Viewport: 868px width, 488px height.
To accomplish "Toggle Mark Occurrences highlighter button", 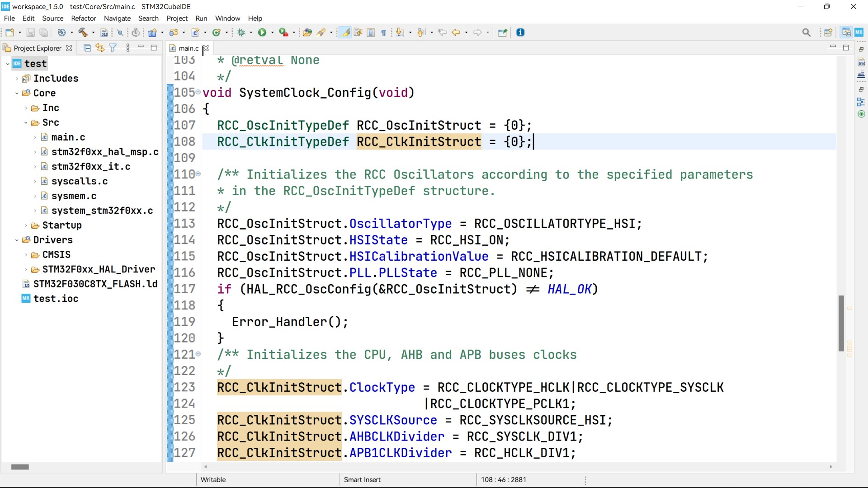I will (345, 33).
